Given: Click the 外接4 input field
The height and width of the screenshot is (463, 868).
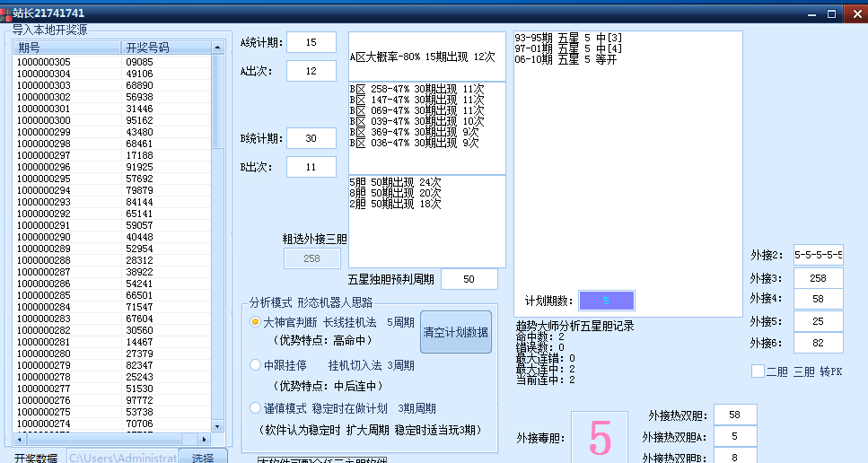Looking at the screenshot, I should click(x=818, y=299).
